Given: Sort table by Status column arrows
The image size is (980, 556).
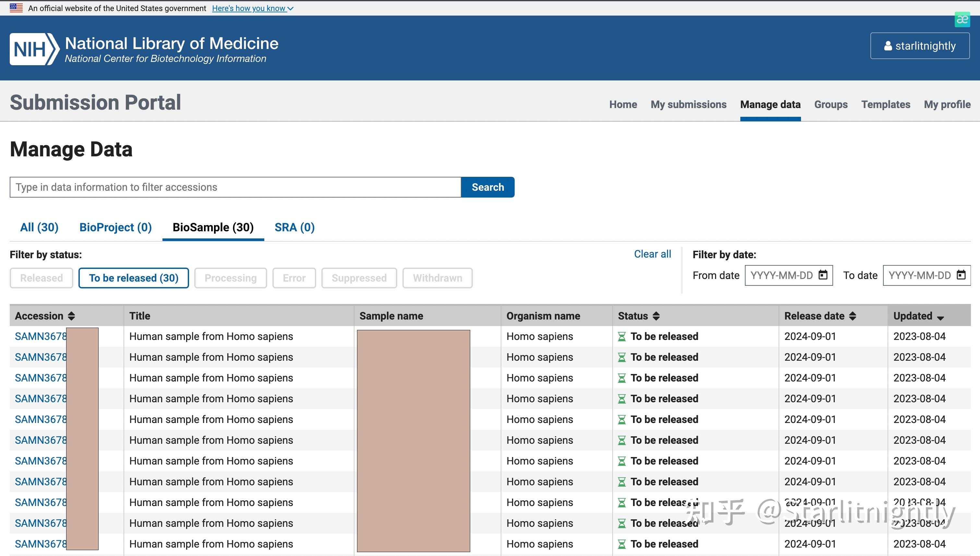Looking at the screenshot, I should point(656,316).
